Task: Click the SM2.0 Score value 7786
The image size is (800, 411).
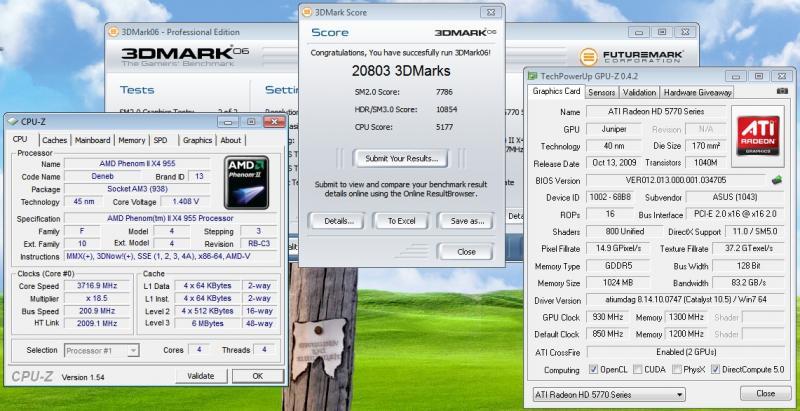Action: tap(444, 92)
